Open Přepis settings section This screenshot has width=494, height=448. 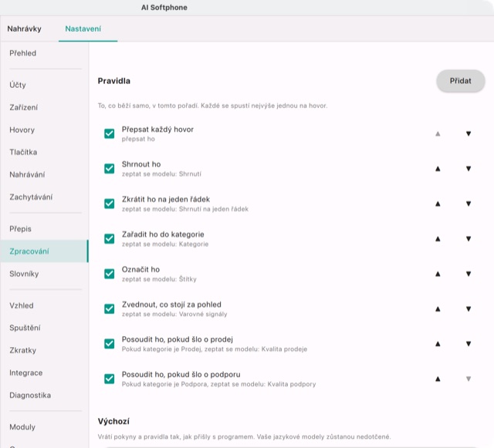(x=45, y=229)
